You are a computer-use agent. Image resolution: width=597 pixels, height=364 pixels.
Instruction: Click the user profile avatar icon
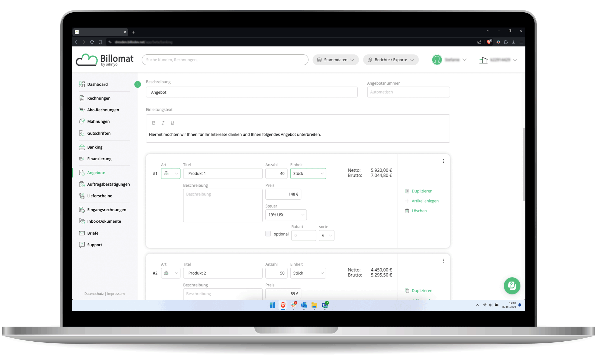click(x=437, y=60)
